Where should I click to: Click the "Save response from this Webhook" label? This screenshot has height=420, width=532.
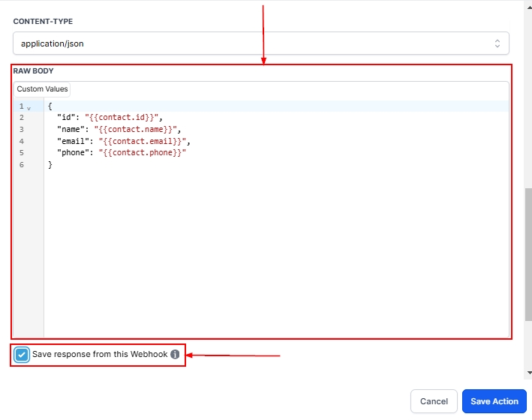tap(100, 354)
